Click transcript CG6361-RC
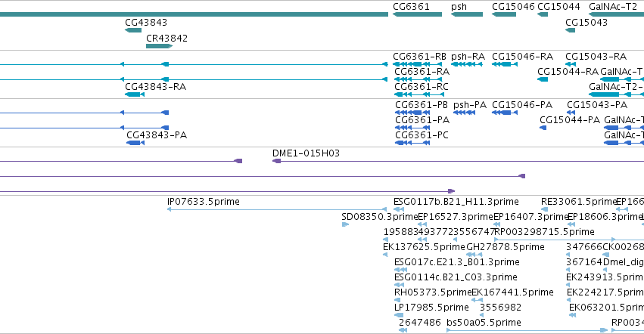Image resolution: width=644 pixels, height=334 pixels. tap(422, 87)
